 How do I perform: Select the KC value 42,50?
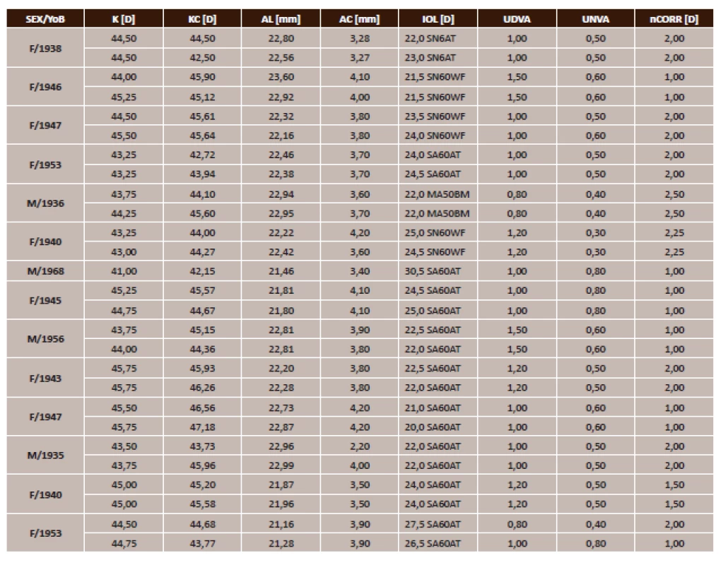tap(202, 57)
